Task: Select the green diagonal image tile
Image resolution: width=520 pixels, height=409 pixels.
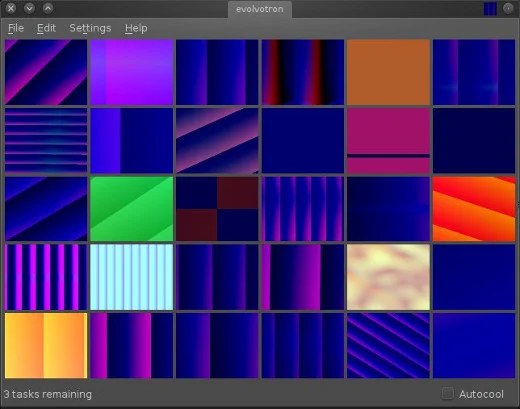Action: click(x=132, y=209)
